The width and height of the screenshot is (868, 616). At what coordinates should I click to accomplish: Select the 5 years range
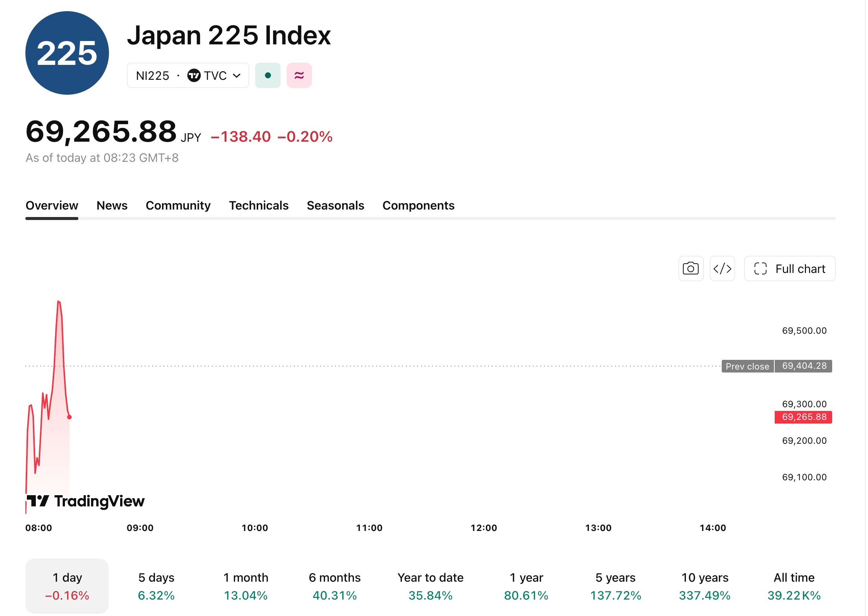coord(616,587)
